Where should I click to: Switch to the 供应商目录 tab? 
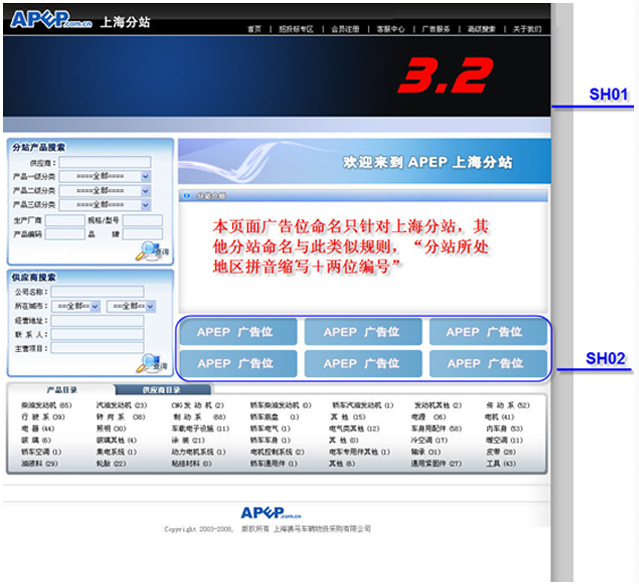tap(162, 390)
